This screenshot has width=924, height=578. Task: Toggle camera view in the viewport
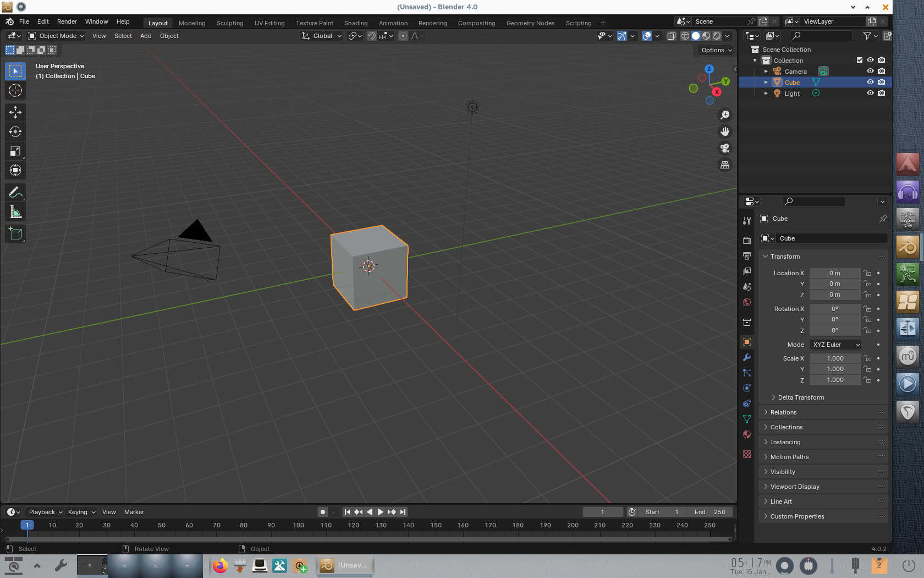point(725,148)
